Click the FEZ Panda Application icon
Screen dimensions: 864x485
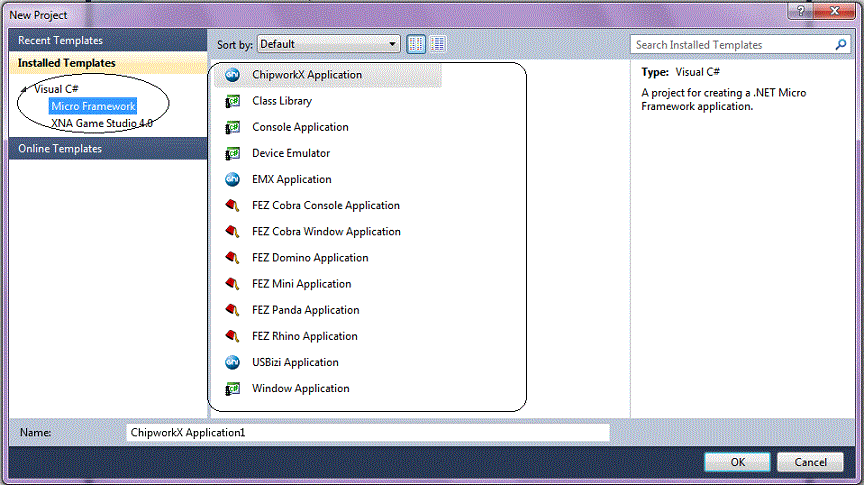pos(233,310)
